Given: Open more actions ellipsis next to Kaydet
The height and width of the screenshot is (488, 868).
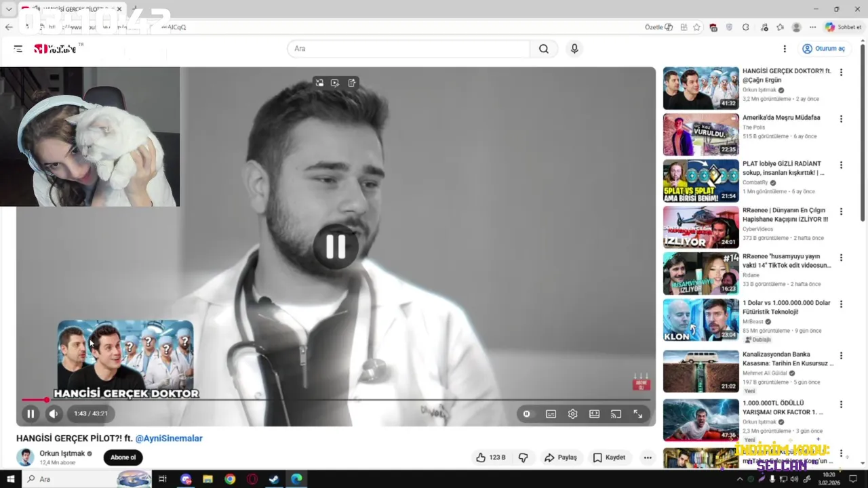Looking at the screenshot, I should pos(648,457).
